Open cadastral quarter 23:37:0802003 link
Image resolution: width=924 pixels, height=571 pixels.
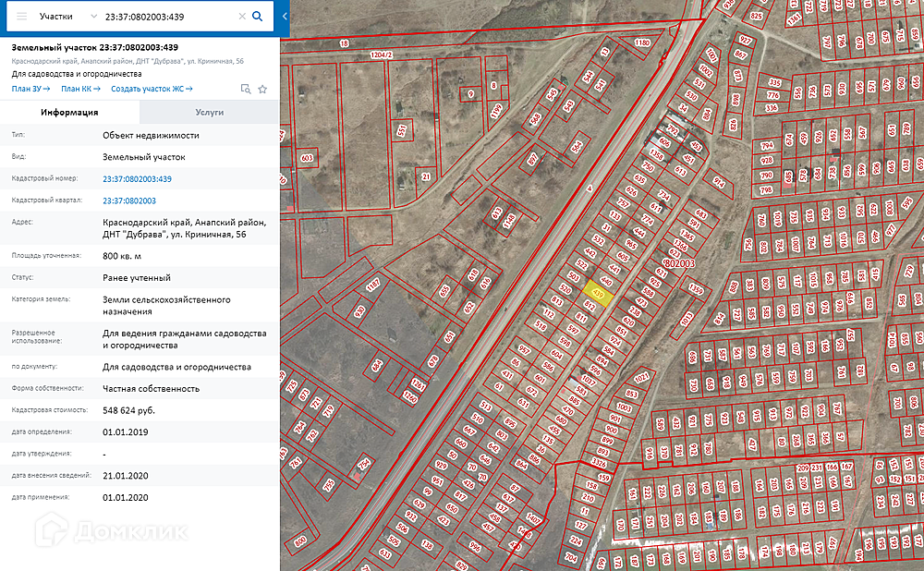[x=128, y=200]
